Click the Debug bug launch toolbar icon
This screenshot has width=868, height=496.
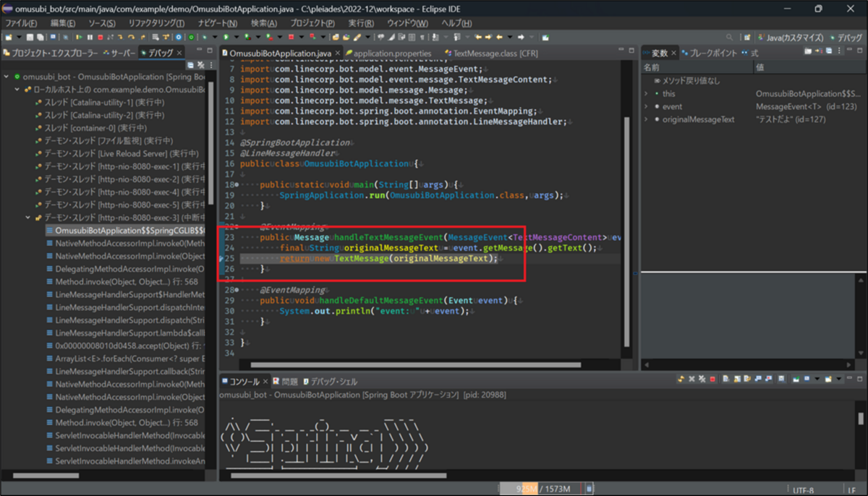[205, 36]
